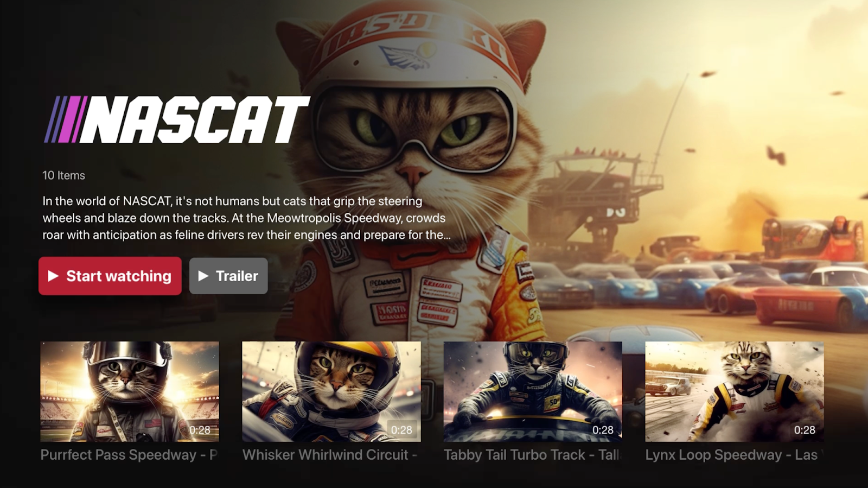Click the 10 Items label
The height and width of the screenshot is (488, 868).
63,175
